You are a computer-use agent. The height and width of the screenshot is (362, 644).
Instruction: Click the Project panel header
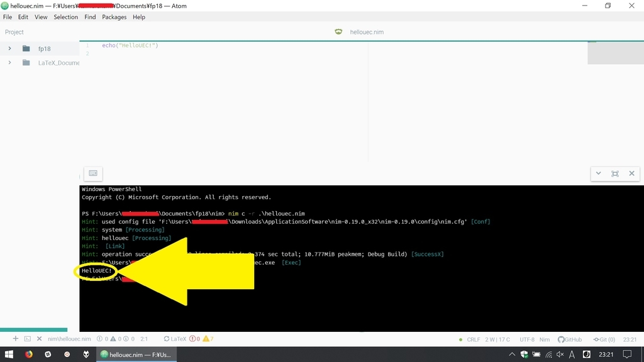(14, 32)
